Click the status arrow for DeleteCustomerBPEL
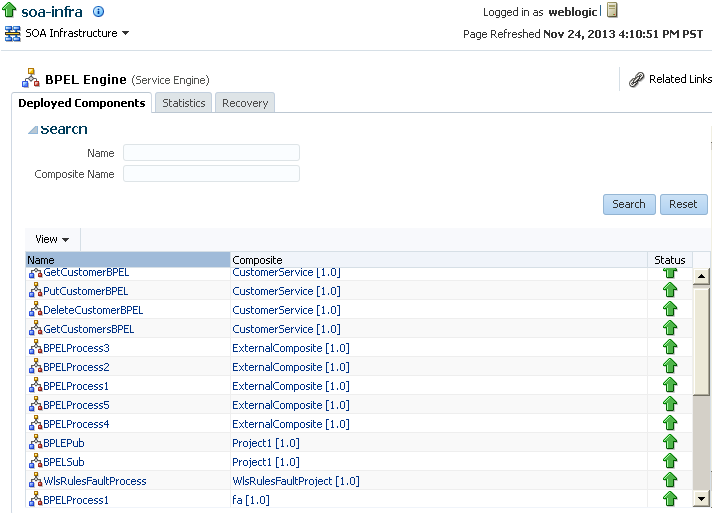Image resolution: width=712 pixels, height=513 pixels. point(670,309)
